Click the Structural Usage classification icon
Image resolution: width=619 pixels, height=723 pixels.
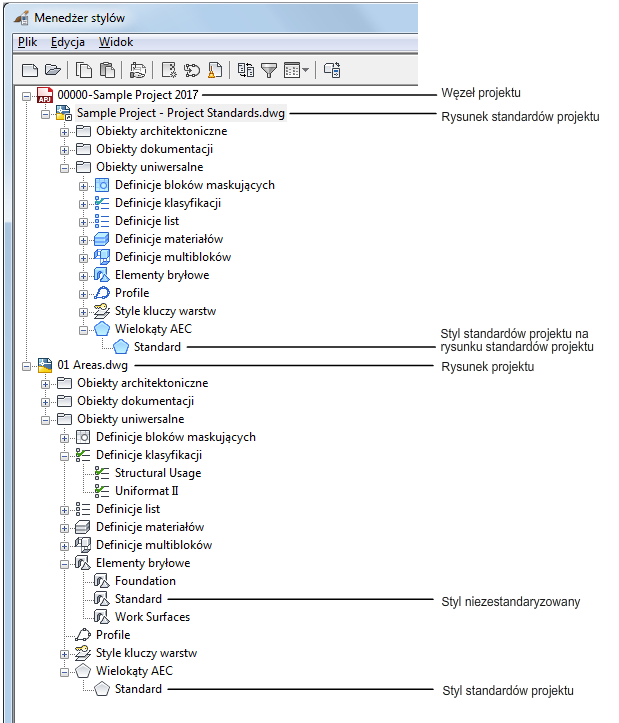tap(101, 473)
